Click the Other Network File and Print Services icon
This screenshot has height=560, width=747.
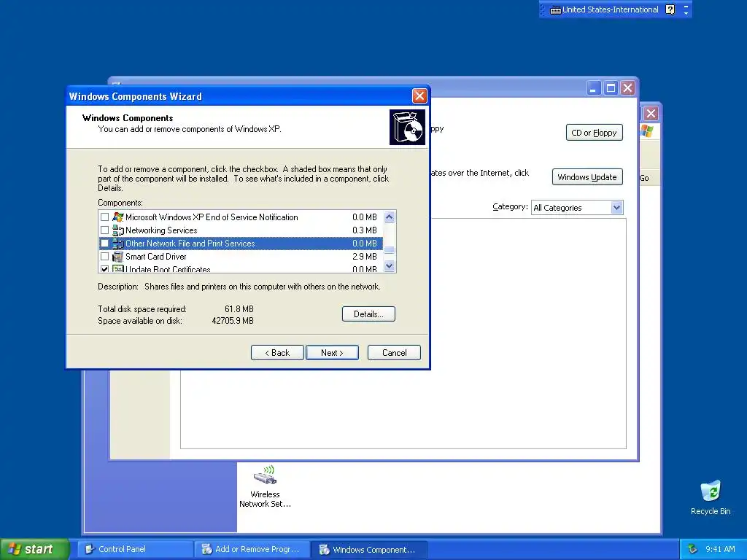pyautogui.click(x=117, y=244)
